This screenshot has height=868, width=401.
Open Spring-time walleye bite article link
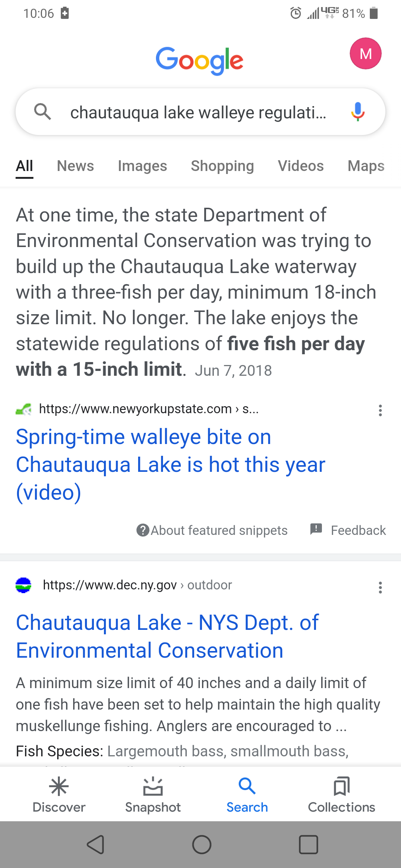click(x=171, y=464)
